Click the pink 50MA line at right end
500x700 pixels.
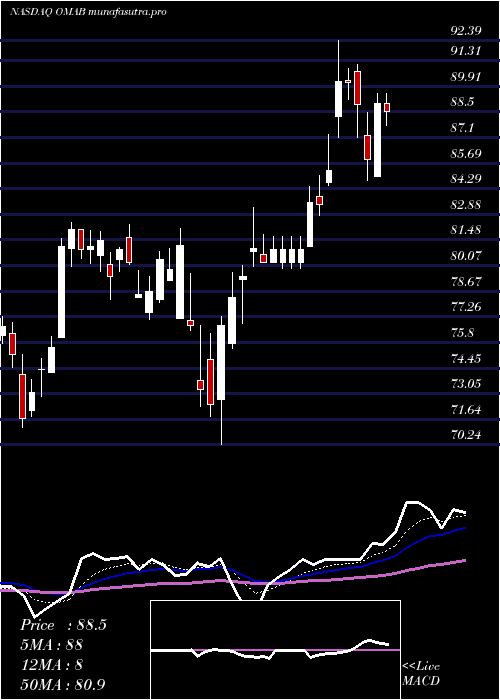pos(464,561)
